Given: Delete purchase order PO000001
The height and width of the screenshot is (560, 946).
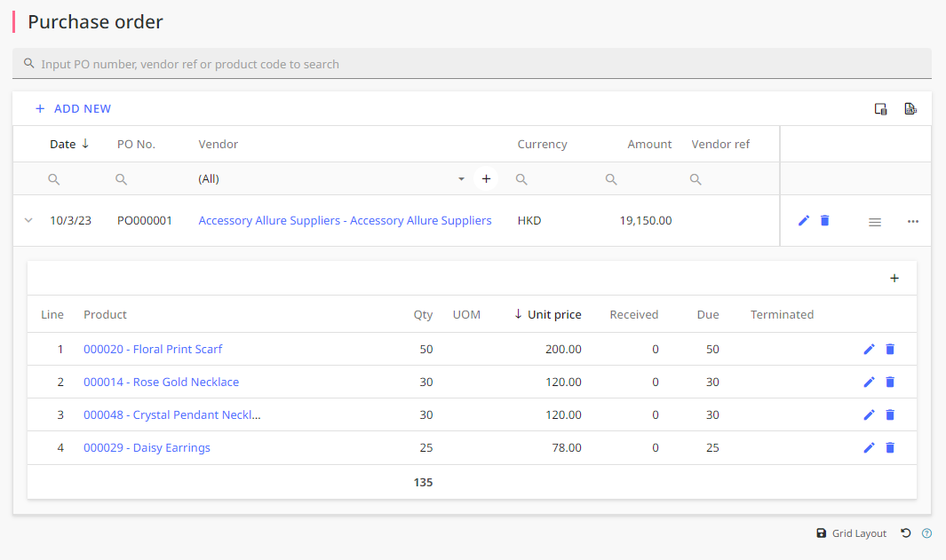Looking at the screenshot, I should click(x=824, y=221).
